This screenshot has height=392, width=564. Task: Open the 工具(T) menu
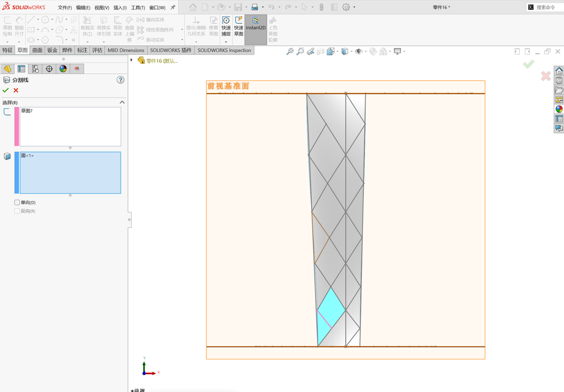point(138,8)
